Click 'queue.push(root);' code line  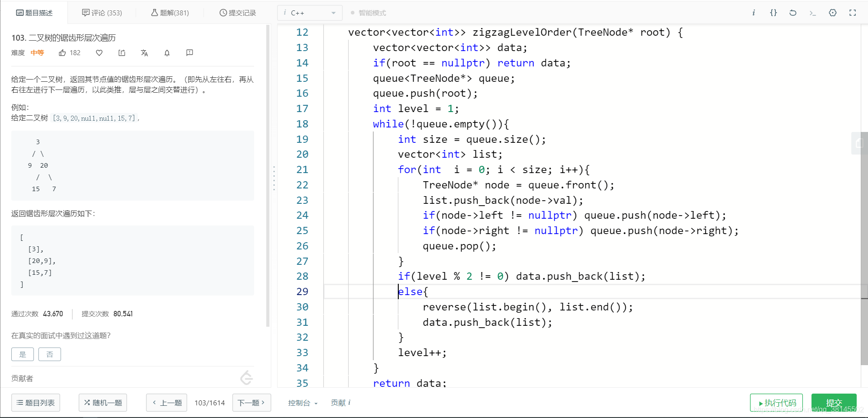[x=425, y=93]
